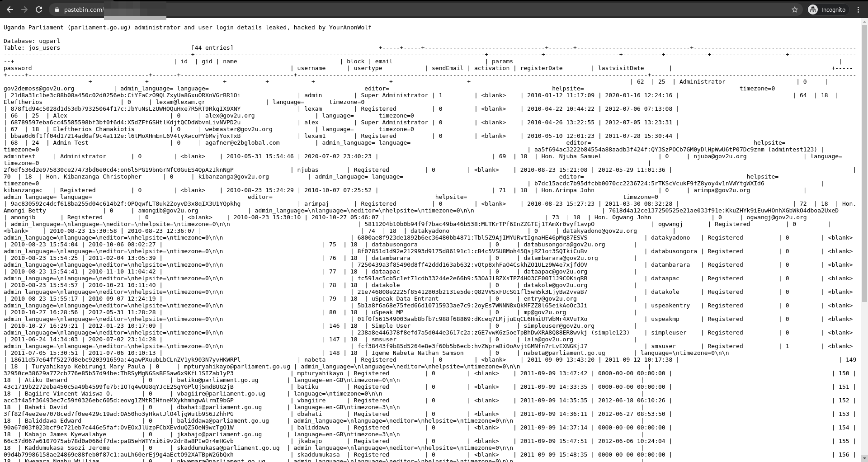Reload the pastebin page
Screen dimensions: 868x462
point(39,9)
